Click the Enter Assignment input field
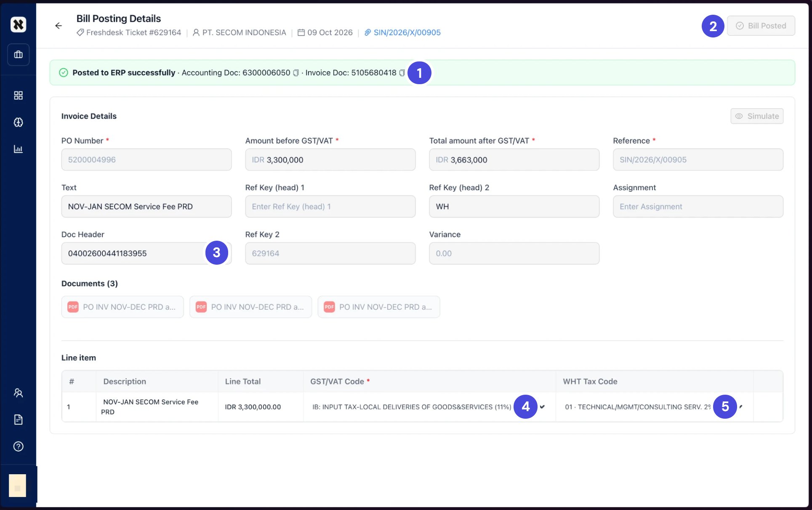The width and height of the screenshot is (812, 510). point(698,207)
